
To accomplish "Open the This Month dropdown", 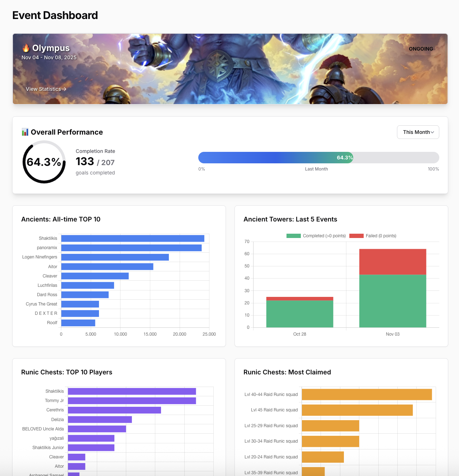I will tap(418, 132).
